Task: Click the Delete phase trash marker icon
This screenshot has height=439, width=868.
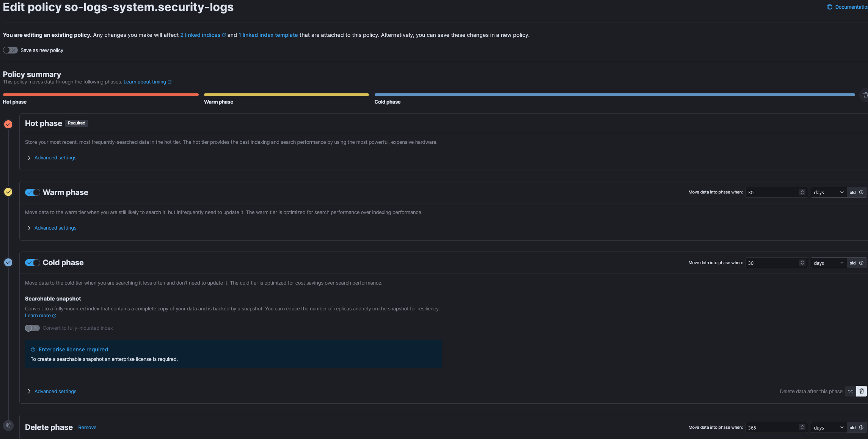Action: [8, 425]
